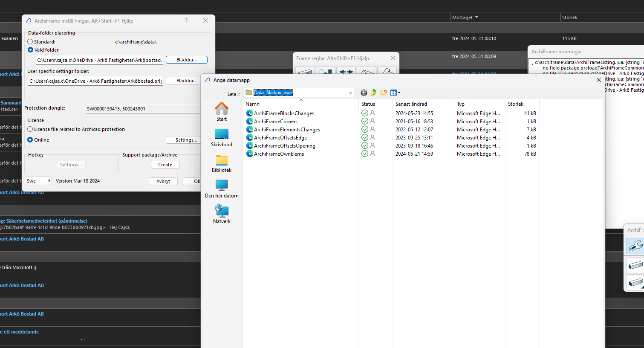Expand the Leta i folder dropdown
The image size is (644, 348).
[x=350, y=93]
